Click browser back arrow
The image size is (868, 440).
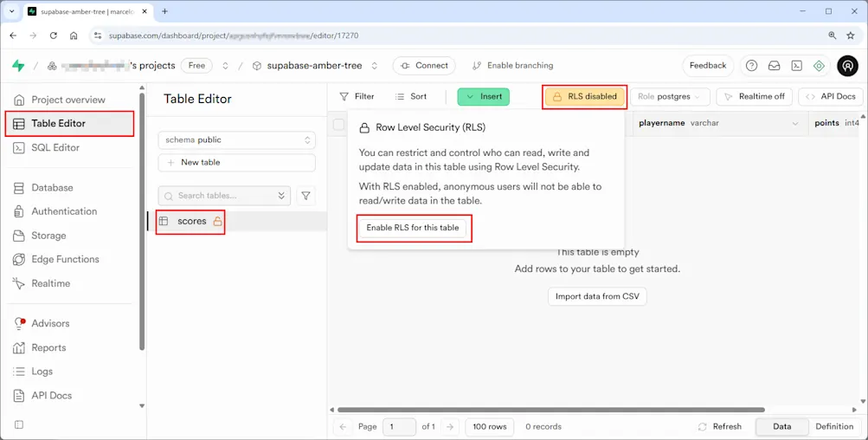13,36
